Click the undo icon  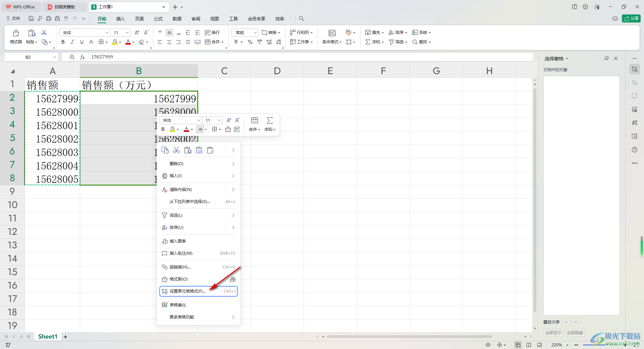tap(66, 18)
